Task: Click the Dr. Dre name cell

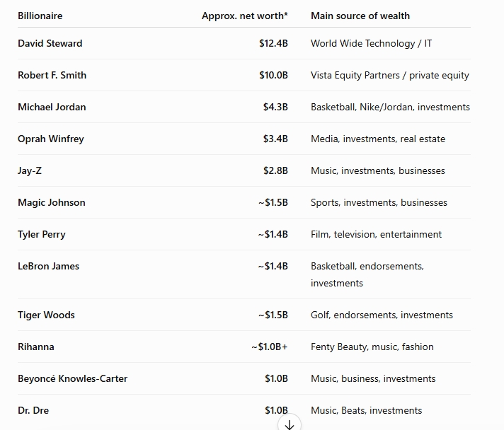Action: coord(33,410)
